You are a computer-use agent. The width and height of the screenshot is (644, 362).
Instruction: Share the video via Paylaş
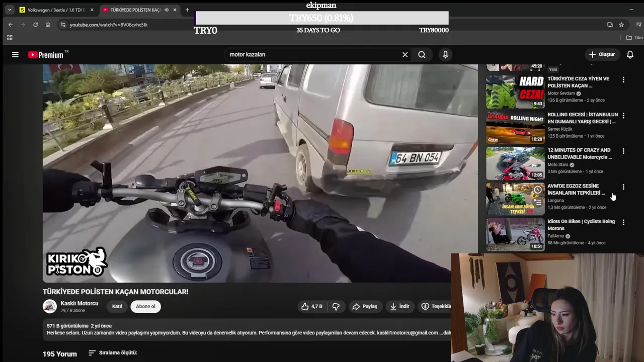tap(365, 306)
